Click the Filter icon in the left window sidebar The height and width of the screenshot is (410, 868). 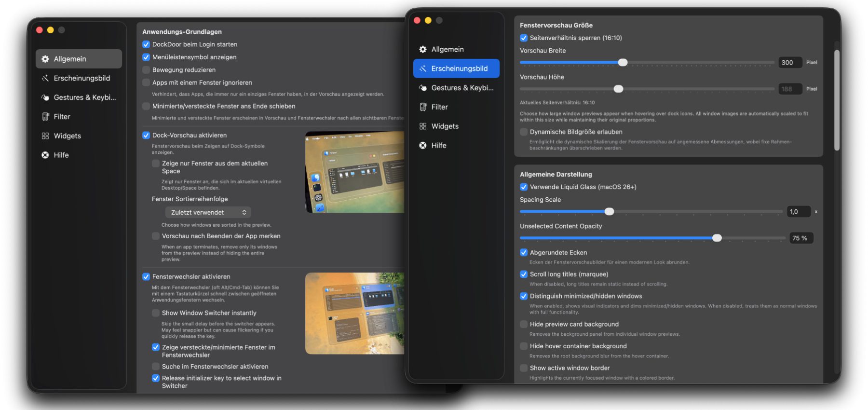click(45, 117)
